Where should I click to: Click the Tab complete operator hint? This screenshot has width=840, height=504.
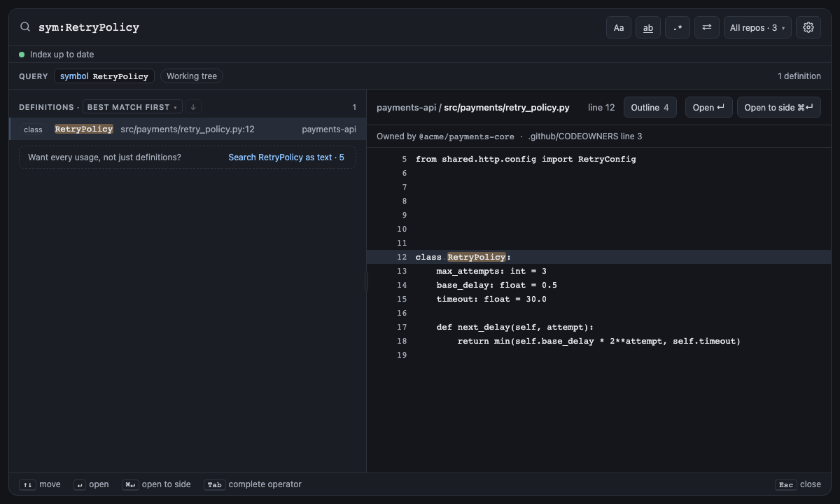[x=253, y=484]
